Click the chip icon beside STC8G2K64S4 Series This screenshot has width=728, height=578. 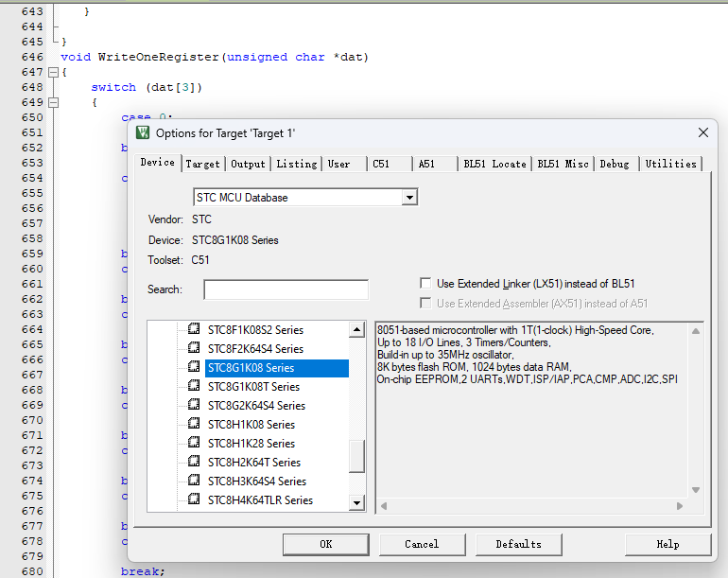point(194,405)
